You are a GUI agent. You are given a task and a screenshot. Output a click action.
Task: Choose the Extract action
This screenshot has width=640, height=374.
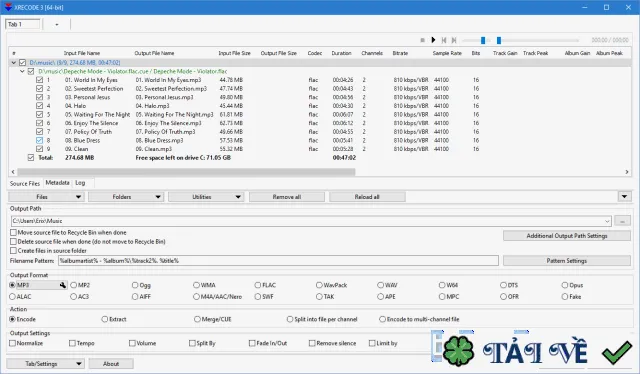coord(105,319)
